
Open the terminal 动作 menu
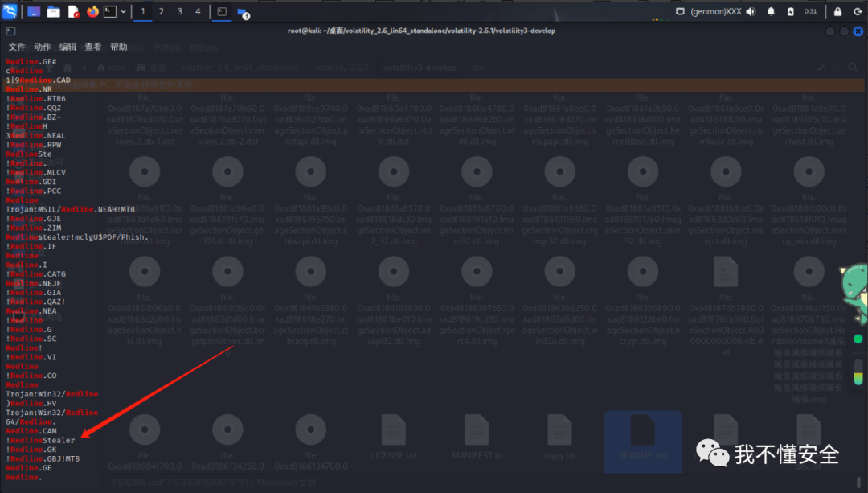pos(43,47)
